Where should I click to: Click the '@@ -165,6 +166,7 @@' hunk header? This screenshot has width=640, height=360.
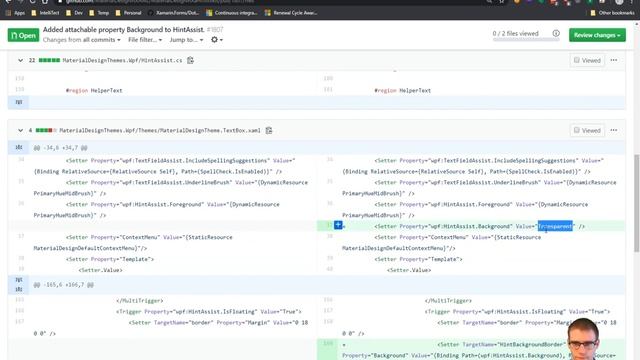tap(63, 285)
